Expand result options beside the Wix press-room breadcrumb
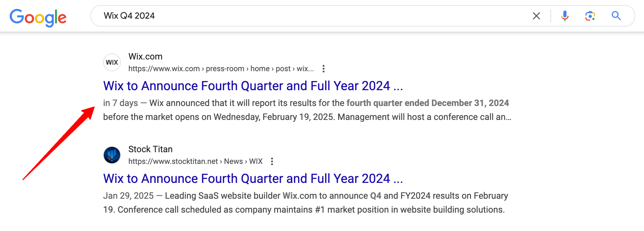The height and width of the screenshot is (231, 644). click(x=324, y=69)
